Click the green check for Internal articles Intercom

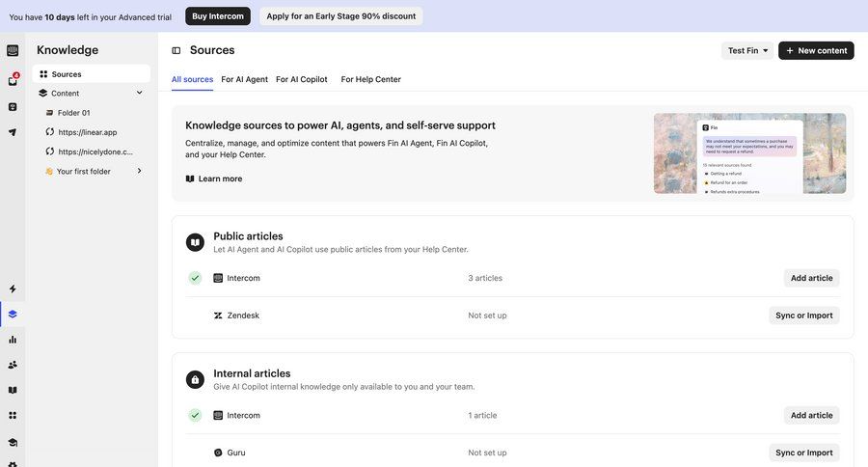(195, 415)
